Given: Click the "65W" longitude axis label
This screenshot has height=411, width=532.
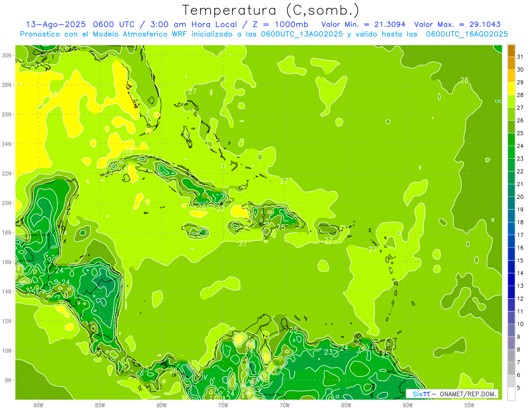Looking at the screenshot, I should (346, 405).
